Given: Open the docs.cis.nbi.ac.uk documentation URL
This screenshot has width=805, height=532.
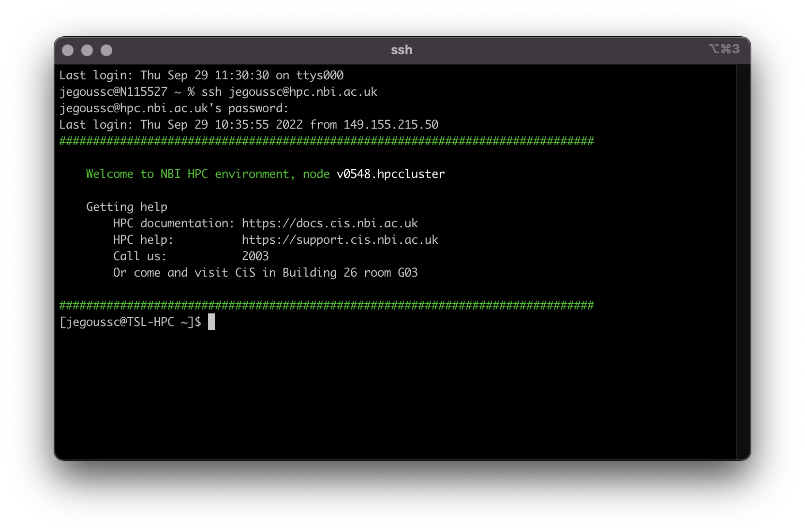Looking at the screenshot, I should pyautogui.click(x=329, y=223).
